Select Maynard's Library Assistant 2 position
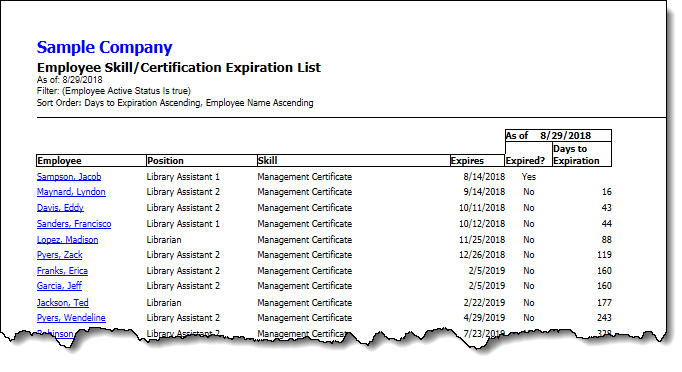This screenshot has height=372, width=682. click(x=183, y=192)
